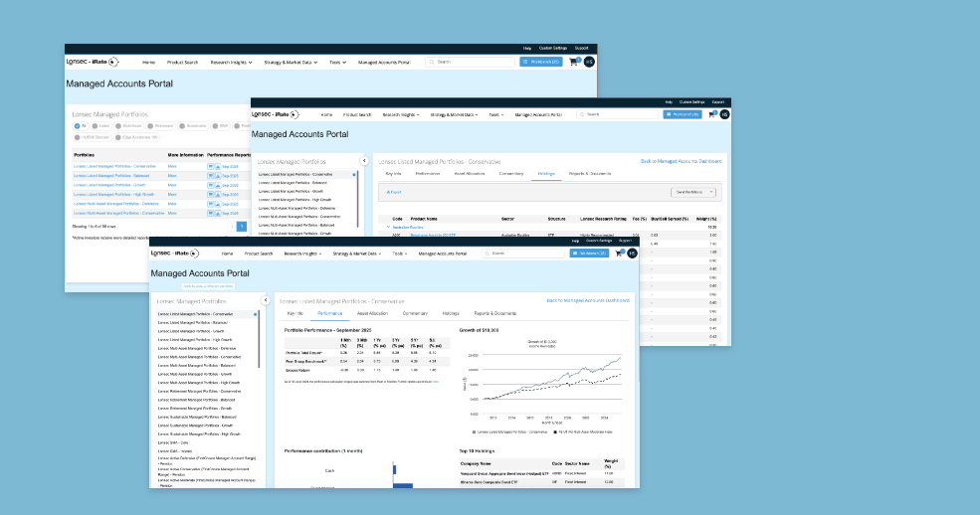Click Back to Managed Accounts Dashboard in holdings window
Viewport: 980px width, 515px height.
point(682,161)
